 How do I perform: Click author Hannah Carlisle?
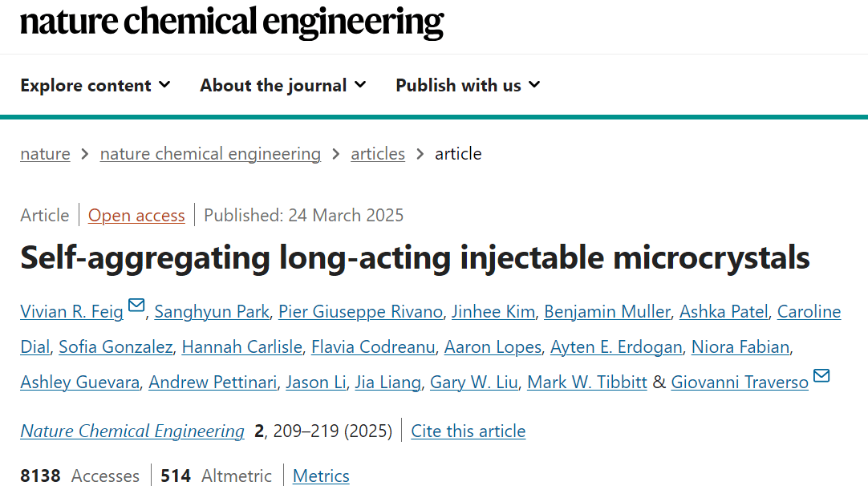(x=242, y=347)
